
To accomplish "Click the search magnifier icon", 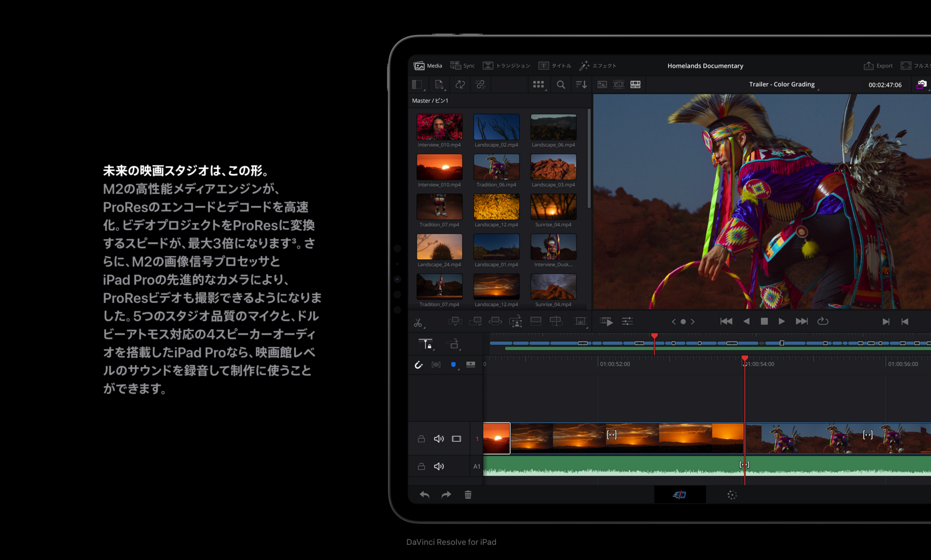I will (561, 85).
